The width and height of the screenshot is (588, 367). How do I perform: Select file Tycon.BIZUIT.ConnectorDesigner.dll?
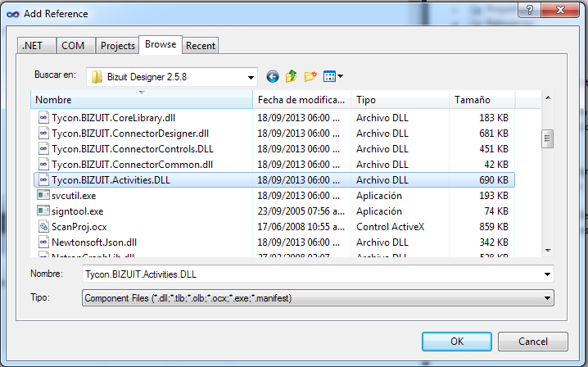coord(130,134)
